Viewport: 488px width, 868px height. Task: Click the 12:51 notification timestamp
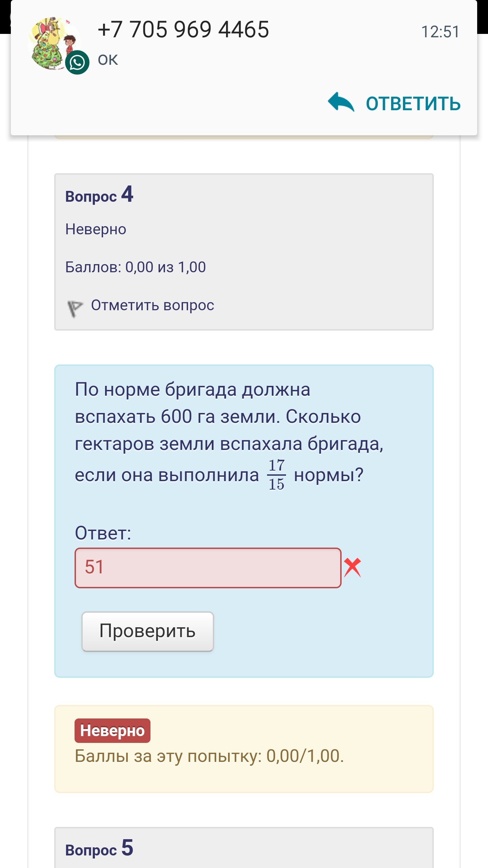[440, 32]
